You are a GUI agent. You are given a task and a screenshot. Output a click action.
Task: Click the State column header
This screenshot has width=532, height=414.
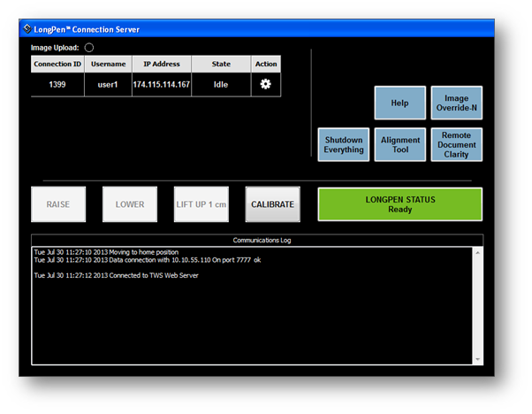click(x=221, y=64)
